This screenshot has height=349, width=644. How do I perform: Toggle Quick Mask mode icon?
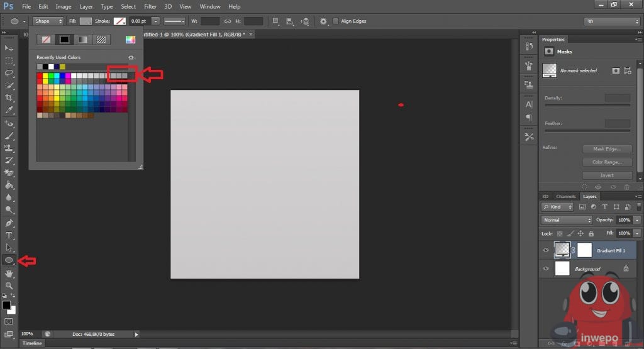tap(9, 321)
